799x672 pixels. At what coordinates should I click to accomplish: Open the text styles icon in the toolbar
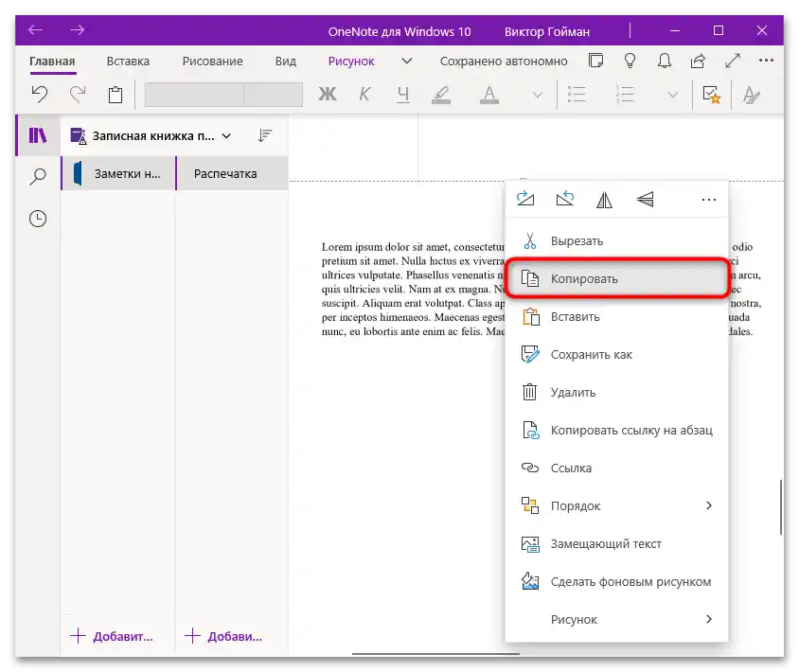click(x=751, y=95)
